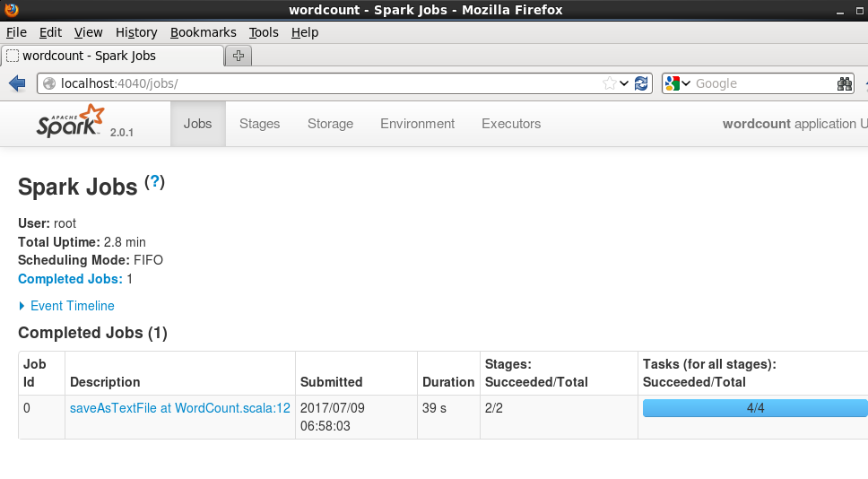Reload the page with the refresh icon
Image resolution: width=868 pixels, height=479 pixels.
[x=641, y=83]
